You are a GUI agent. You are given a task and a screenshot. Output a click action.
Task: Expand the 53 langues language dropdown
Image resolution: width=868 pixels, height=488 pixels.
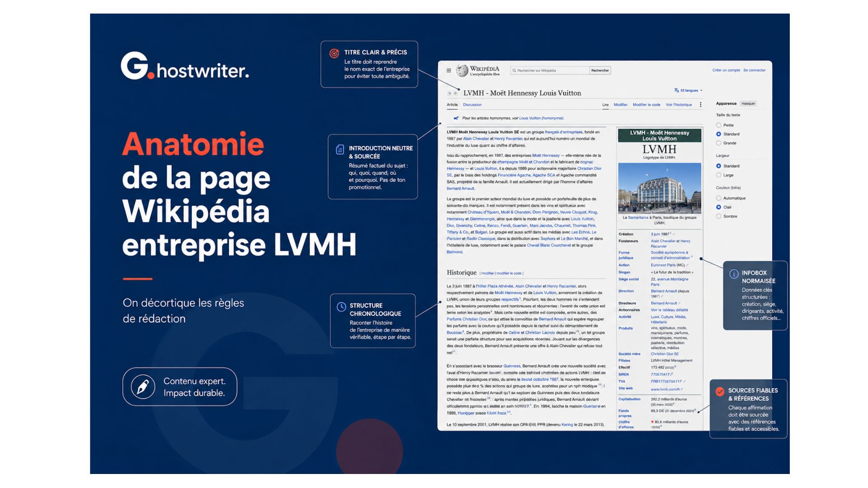coord(688,90)
